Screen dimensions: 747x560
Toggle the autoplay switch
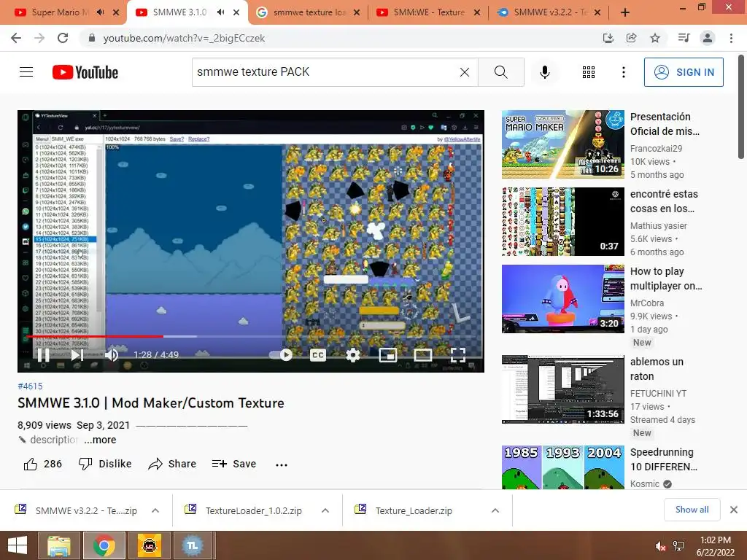click(281, 355)
